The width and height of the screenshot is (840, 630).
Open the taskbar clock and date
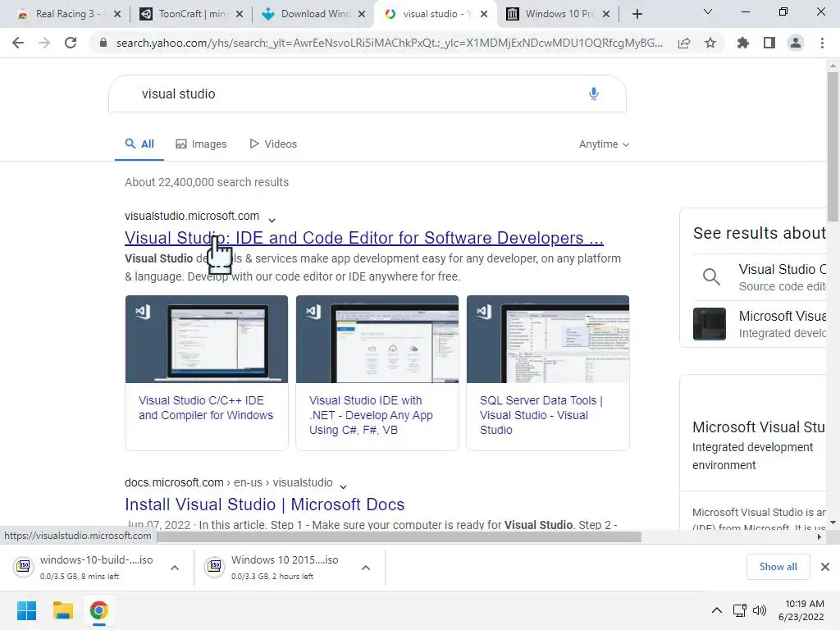[801, 610]
